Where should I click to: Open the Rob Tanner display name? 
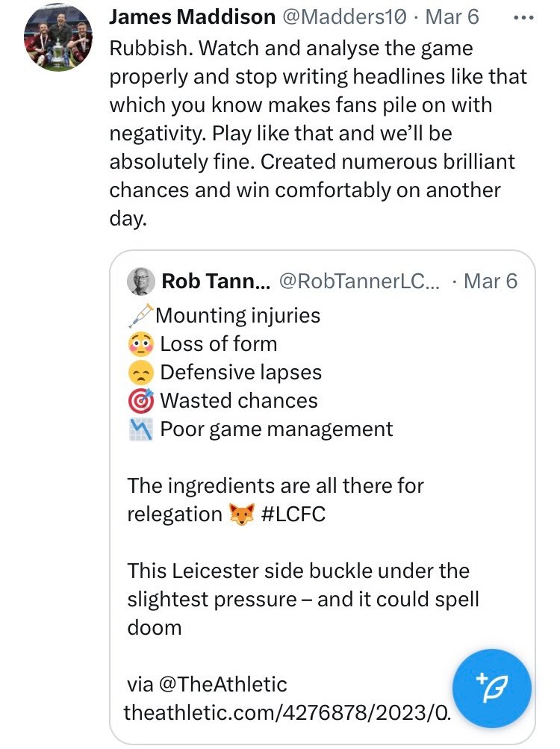[x=216, y=282]
